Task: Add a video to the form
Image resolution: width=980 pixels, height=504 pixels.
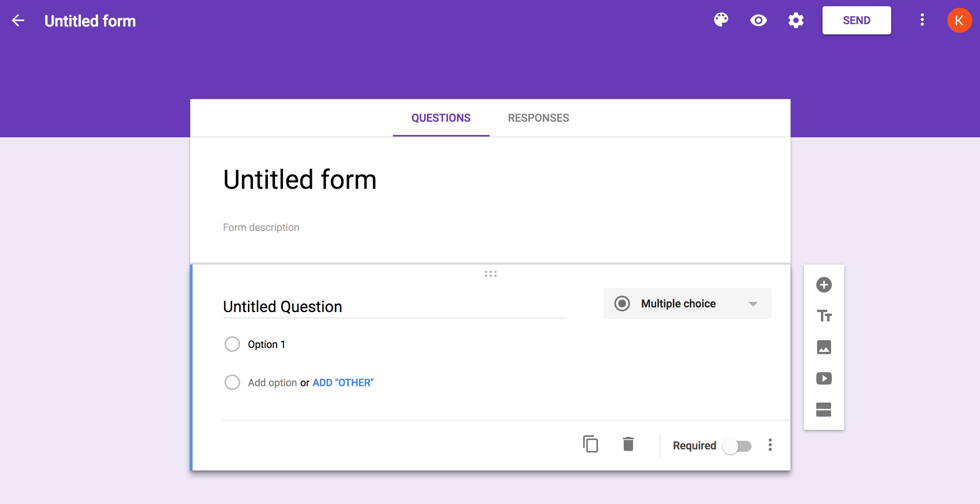Action: [x=824, y=378]
